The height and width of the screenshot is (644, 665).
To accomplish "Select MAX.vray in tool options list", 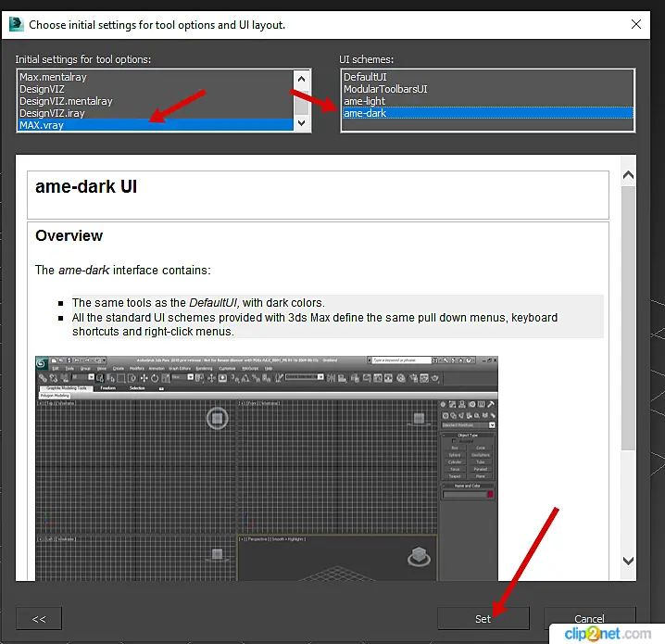I will pyautogui.click(x=156, y=125).
